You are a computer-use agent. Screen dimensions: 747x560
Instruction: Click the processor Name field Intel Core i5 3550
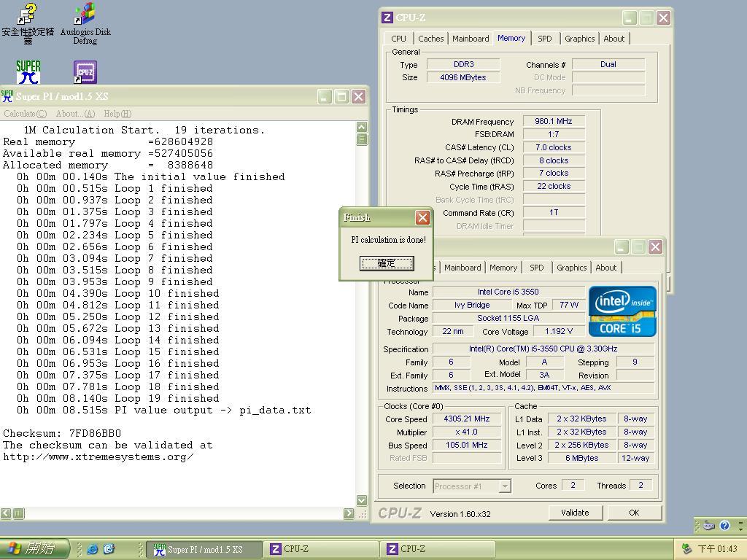pos(508,292)
